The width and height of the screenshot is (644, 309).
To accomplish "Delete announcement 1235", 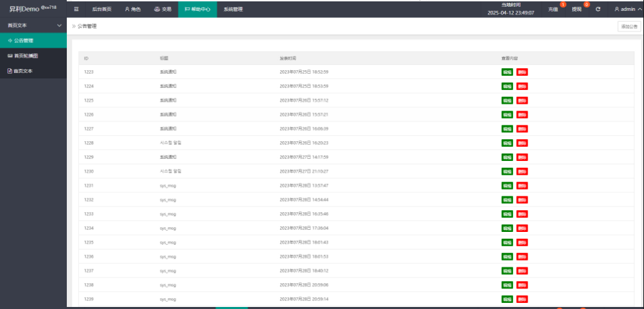I will 522,242.
